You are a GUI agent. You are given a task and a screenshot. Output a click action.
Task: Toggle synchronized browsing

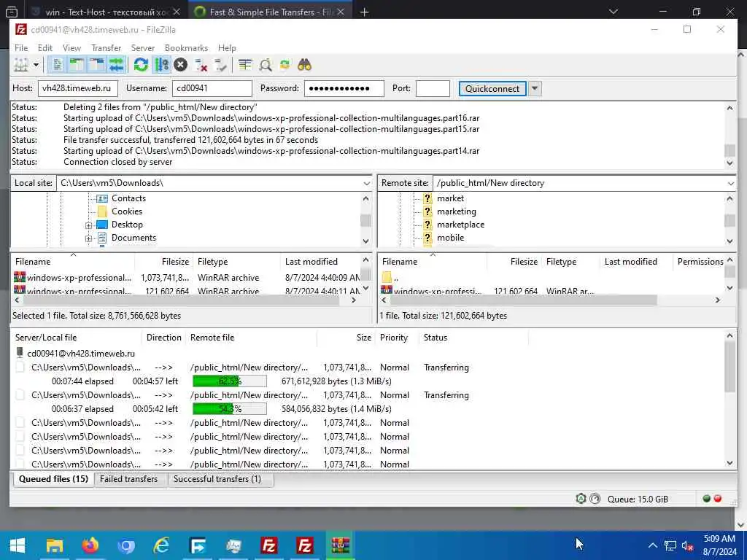tap(285, 65)
